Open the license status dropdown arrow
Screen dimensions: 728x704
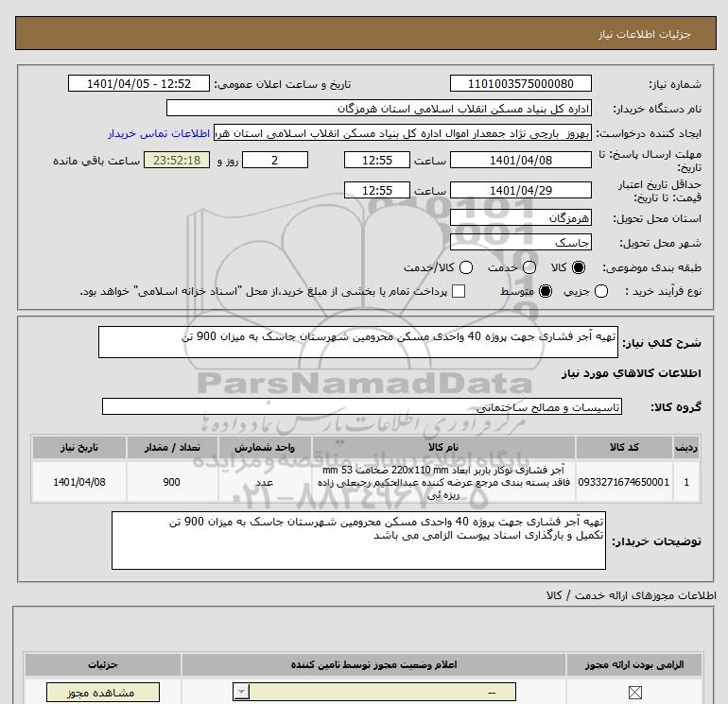241,693
